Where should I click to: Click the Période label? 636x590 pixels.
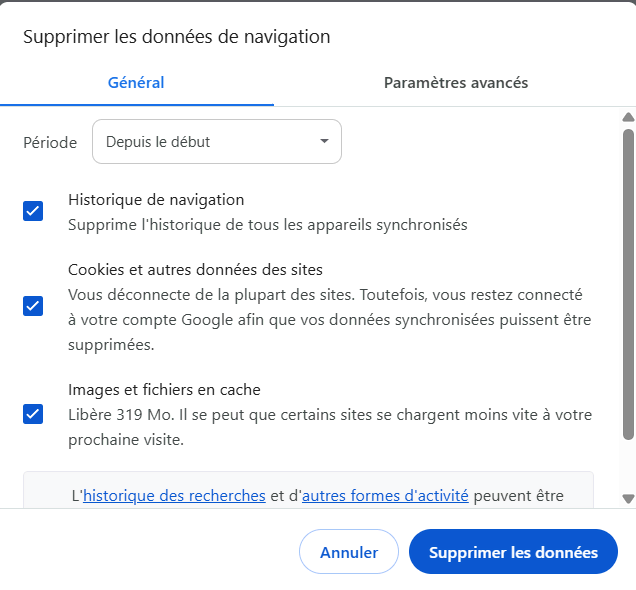[x=50, y=142]
